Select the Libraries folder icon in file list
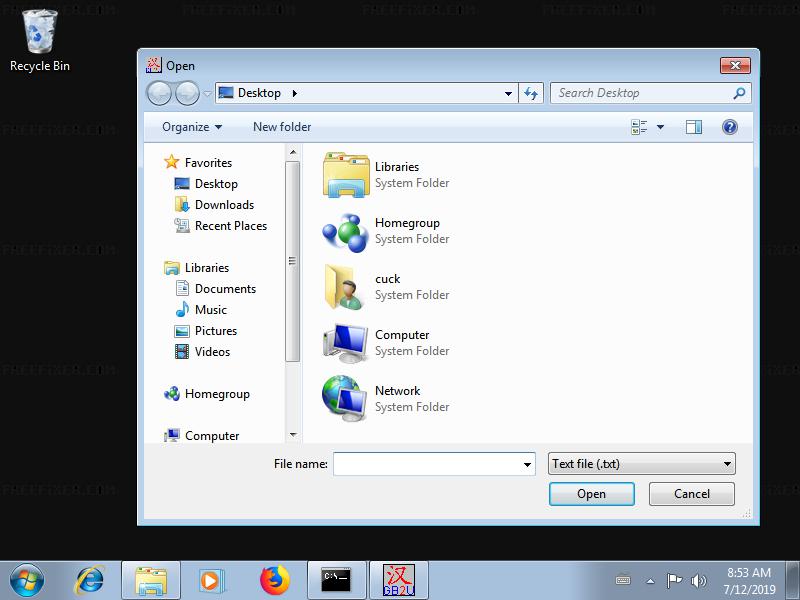This screenshot has height=600, width=800. point(346,174)
